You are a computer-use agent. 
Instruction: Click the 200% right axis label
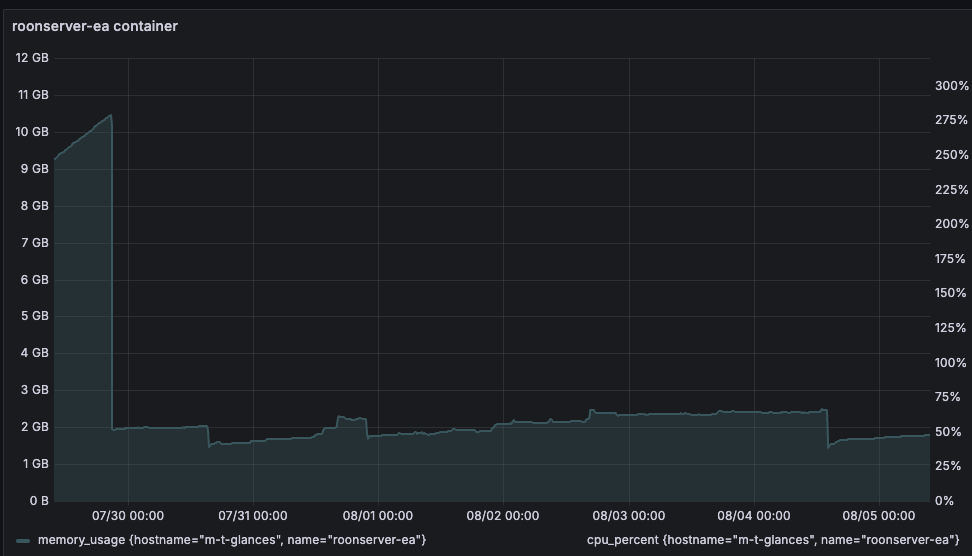(951, 224)
